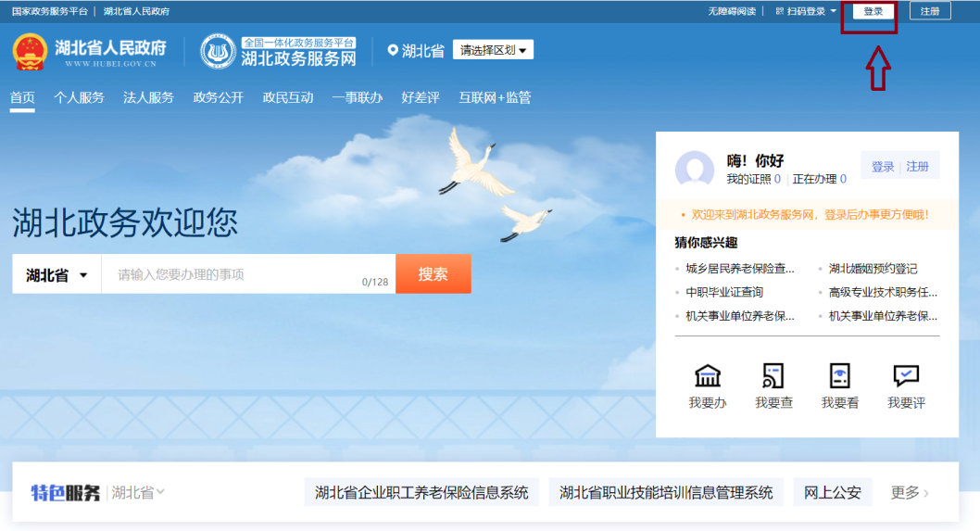980x531 pixels.
Task: Click the Hubei government national emblem logo
Action: (30, 52)
